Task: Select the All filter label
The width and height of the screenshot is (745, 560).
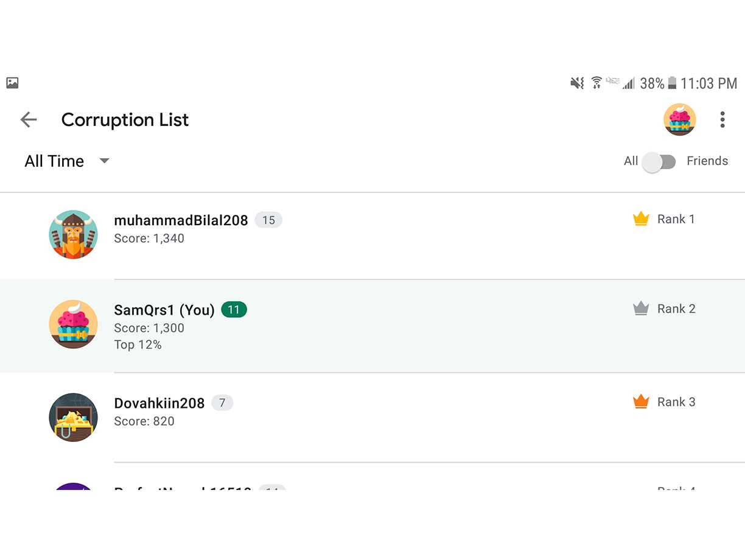Action: click(631, 161)
